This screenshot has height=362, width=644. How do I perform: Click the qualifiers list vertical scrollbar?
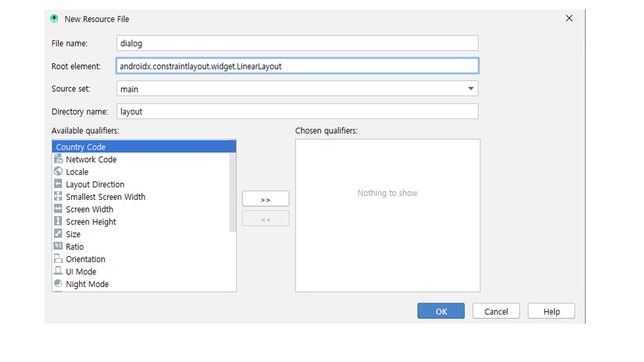[232, 191]
